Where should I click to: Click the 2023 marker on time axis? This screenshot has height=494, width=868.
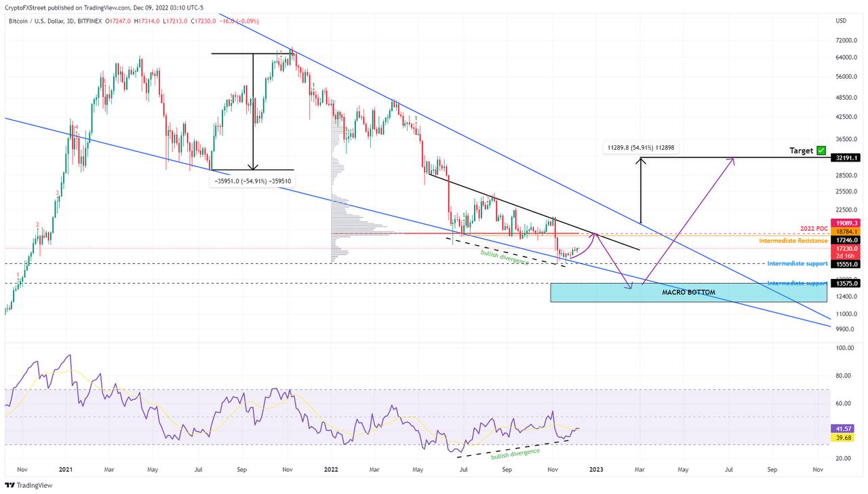tap(596, 469)
